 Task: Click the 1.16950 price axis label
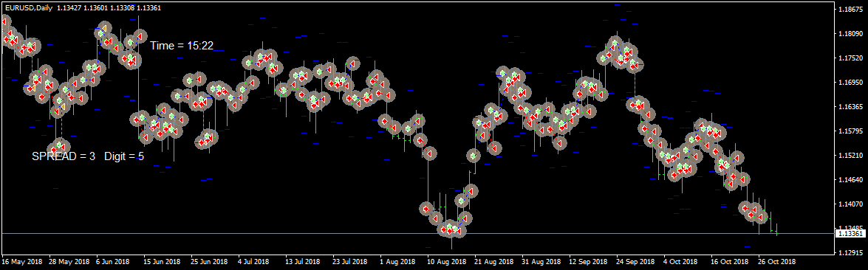(x=850, y=82)
